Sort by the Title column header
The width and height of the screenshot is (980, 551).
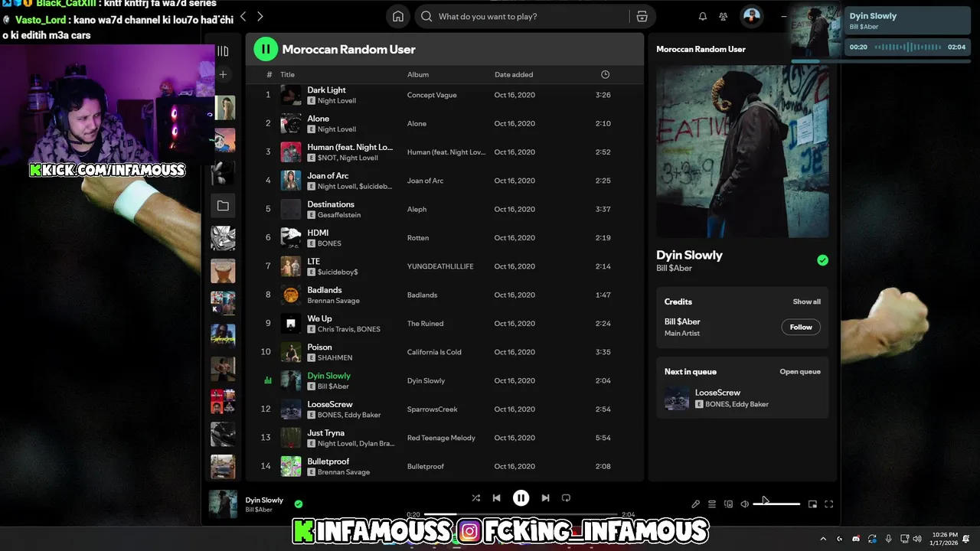pyautogui.click(x=287, y=74)
